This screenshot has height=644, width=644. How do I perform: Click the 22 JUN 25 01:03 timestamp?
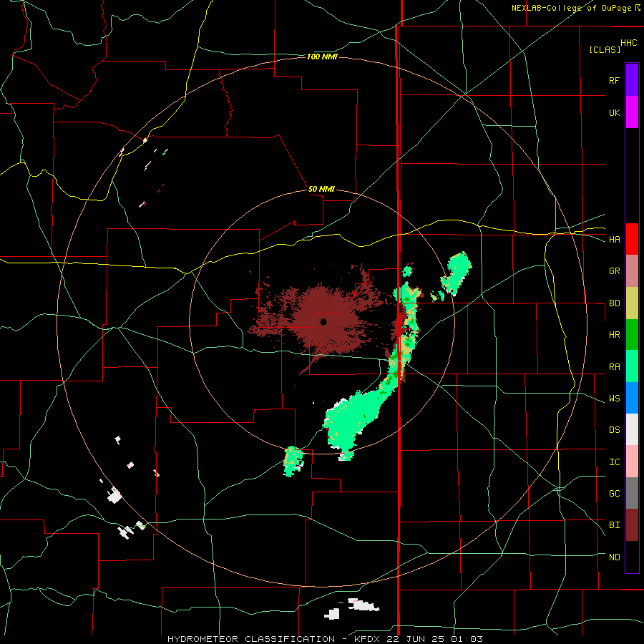pyautogui.click(x=434, y=639)
